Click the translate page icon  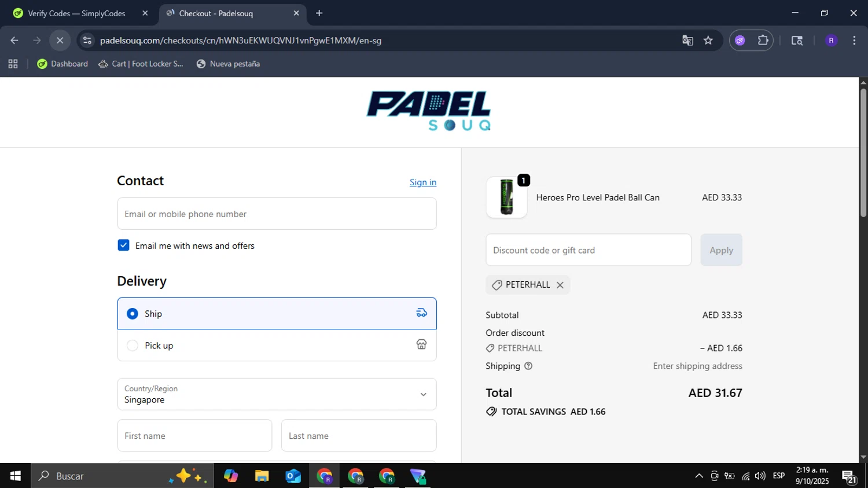point(687,41)
